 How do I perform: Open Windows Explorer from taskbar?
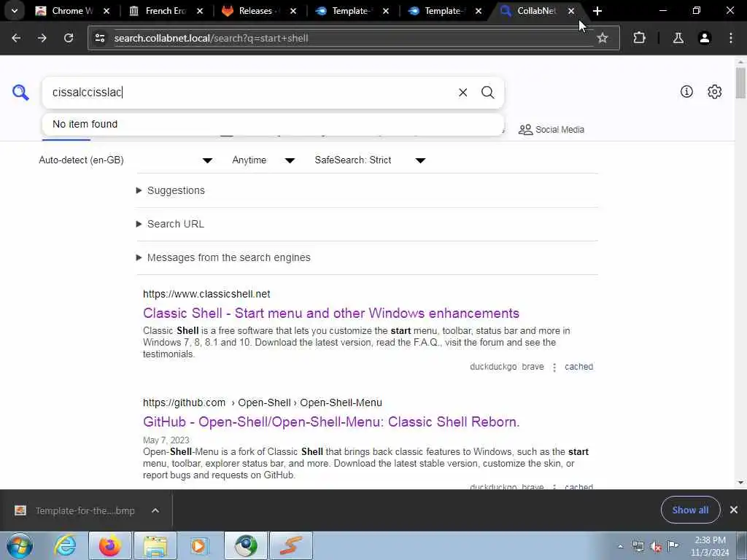pos(155,545)
